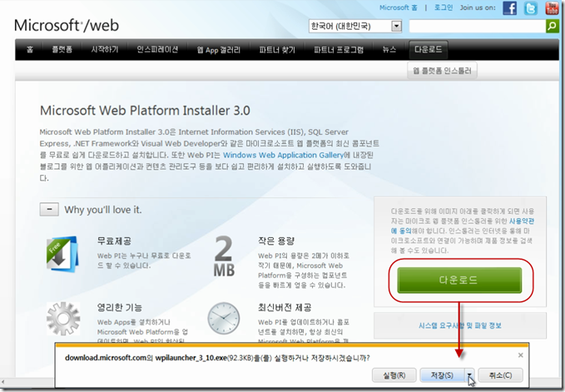Open the 로그인 link
Screen dimensions: 565x392
[444, 7]
